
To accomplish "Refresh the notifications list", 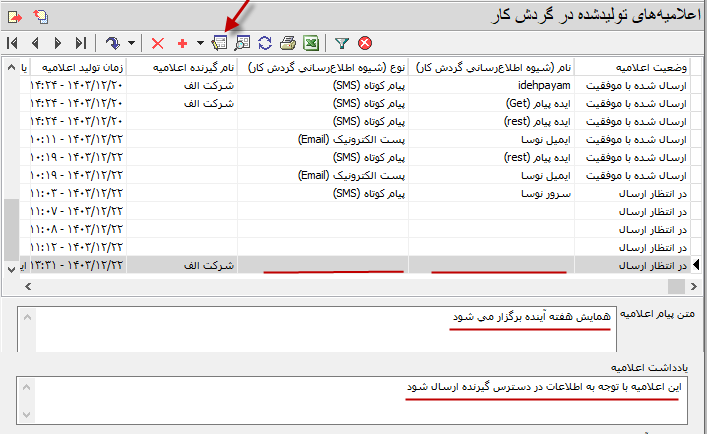I will click(x=266, y=43).
